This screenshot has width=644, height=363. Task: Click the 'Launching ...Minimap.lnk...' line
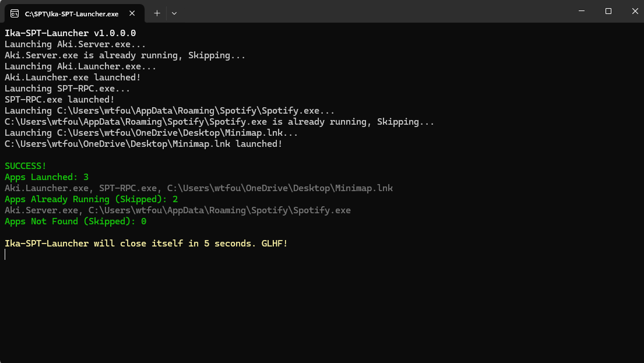[x=151, y=133]
